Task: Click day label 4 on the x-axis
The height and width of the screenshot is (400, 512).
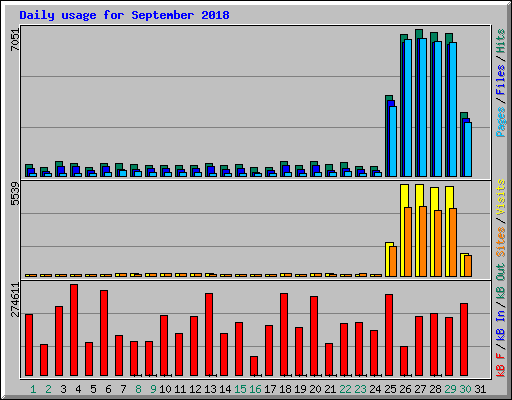Action: tap(78, 389)
